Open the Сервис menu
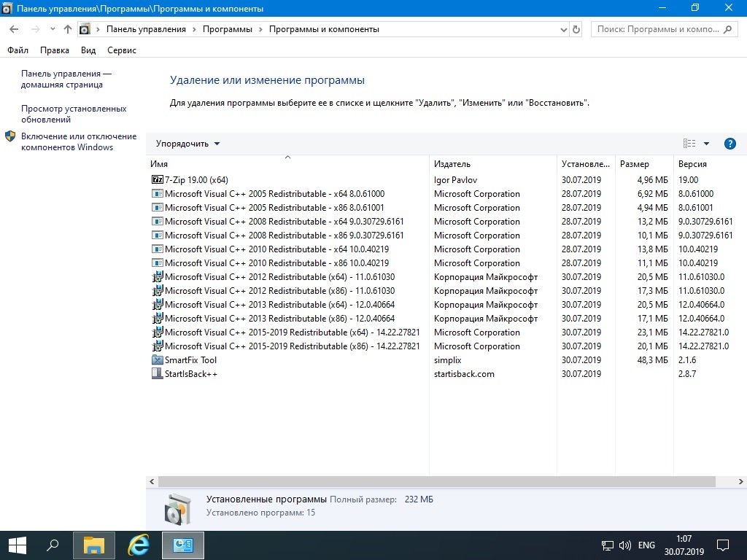The image size is (747, 560). click(121, 50)
